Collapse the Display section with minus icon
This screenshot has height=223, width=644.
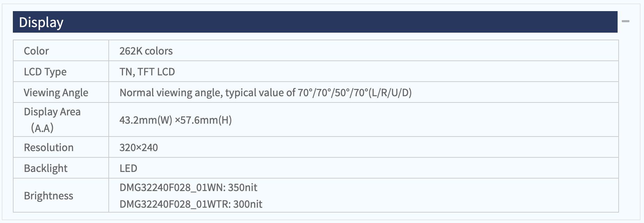point(626,22)
